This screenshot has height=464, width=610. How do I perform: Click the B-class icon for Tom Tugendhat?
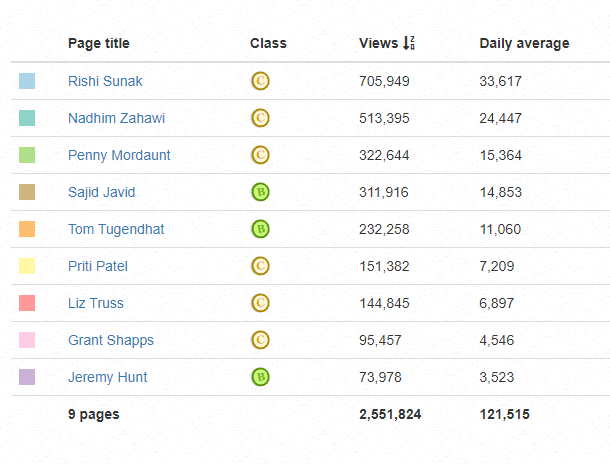[260, 229]
